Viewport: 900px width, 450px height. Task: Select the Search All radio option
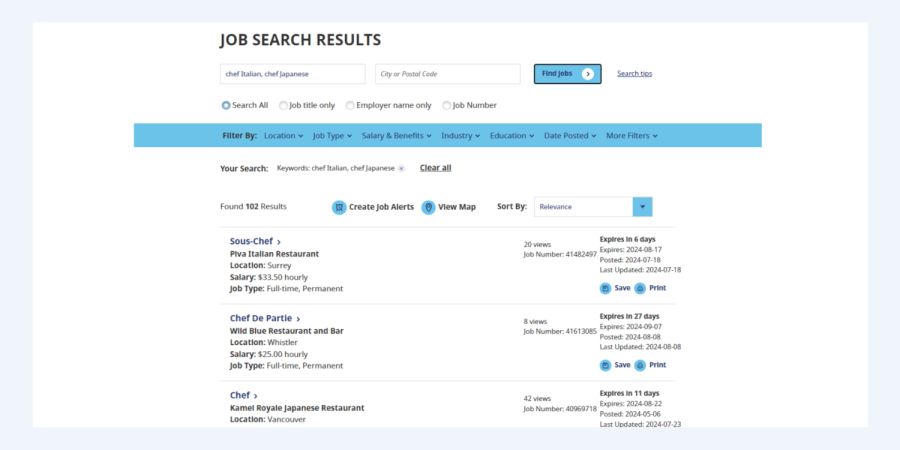(226, 105)
